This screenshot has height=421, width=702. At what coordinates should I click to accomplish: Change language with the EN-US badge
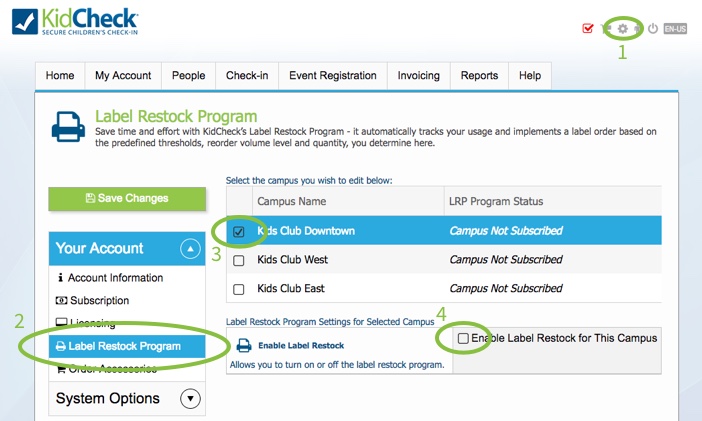675,29
